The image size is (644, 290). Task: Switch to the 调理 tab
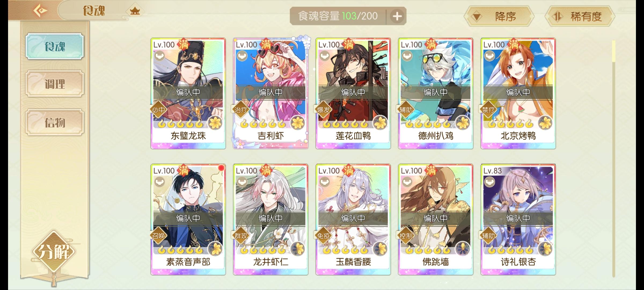(x=55, y=84)
